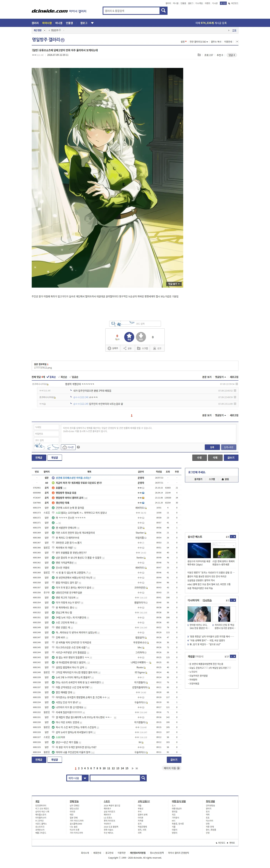The height and width of the screenshot is (868, 270).
Task: Open the 최근 방문 dropdown arrow
Action: pos(45,30)
